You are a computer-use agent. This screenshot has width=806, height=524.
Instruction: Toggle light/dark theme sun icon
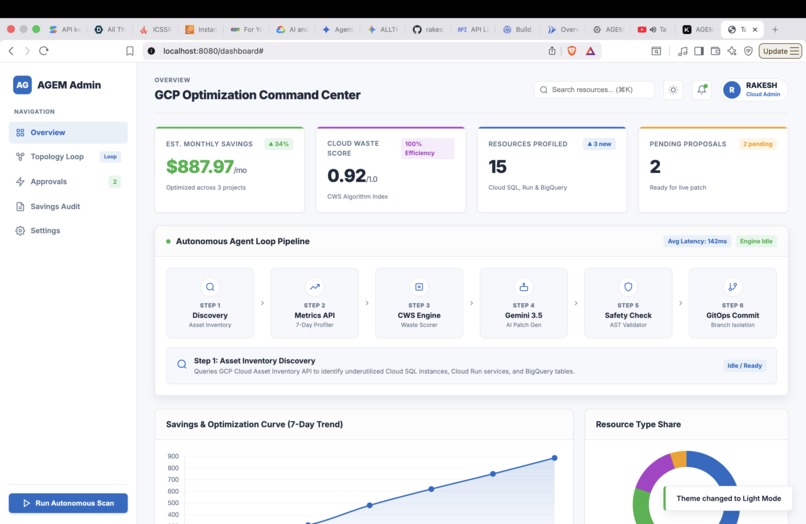point(673,90)
